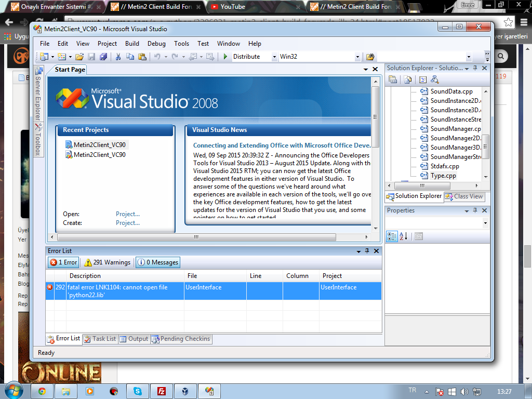
Task: Toggle the 1 Error filter button
Action: coord(64,262)
